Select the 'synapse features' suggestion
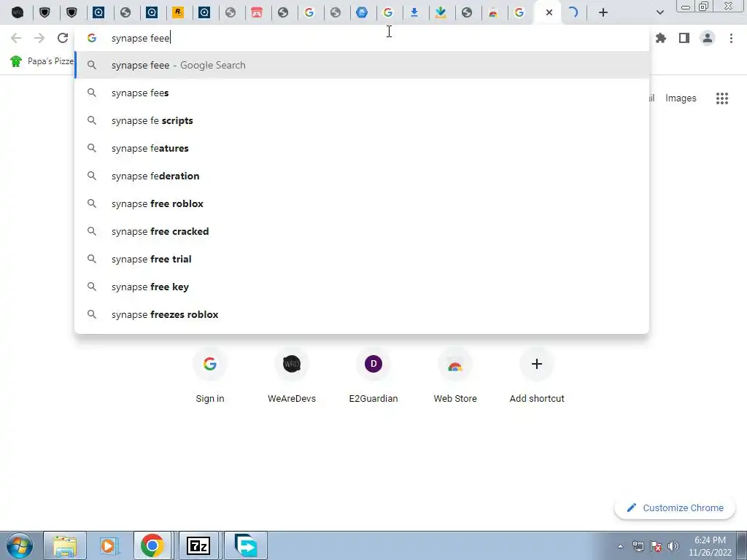This screenshot has width=747, height=560. [362, 148]
